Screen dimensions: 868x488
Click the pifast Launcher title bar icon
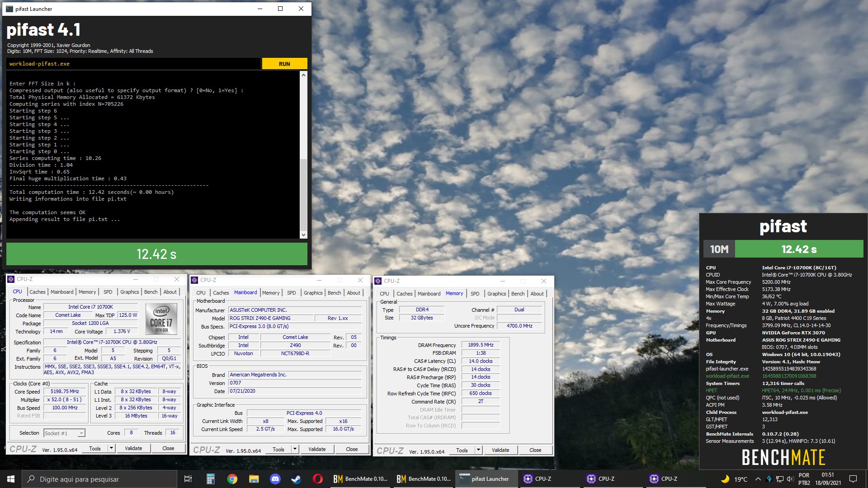9,9
